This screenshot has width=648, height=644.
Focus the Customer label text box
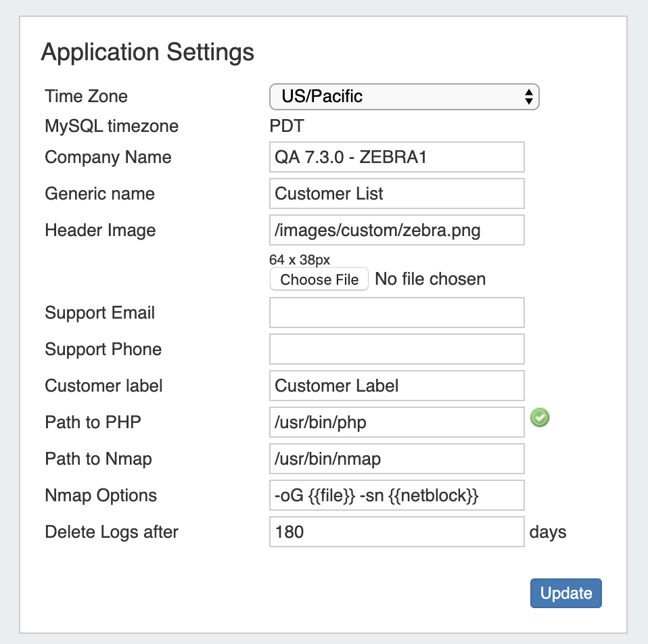click(396, 386)
